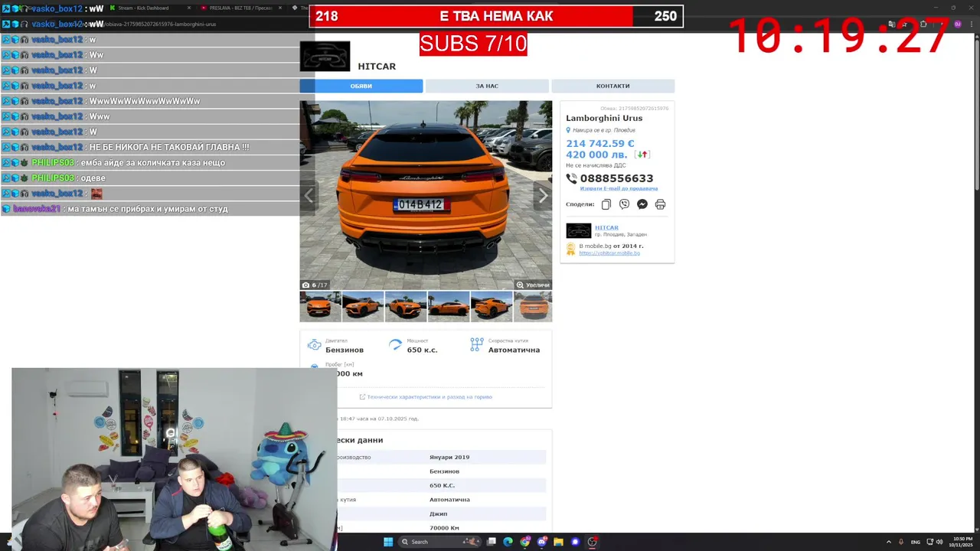The width and height of the screenshot is (980, 551).
Task: Show the previous car photo with the left arrow
Action: click(309, 196)
